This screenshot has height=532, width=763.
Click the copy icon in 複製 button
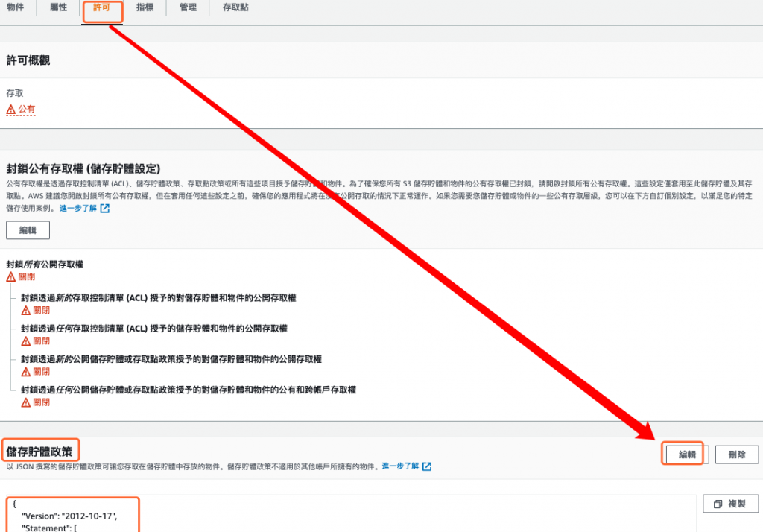[718, 504]
